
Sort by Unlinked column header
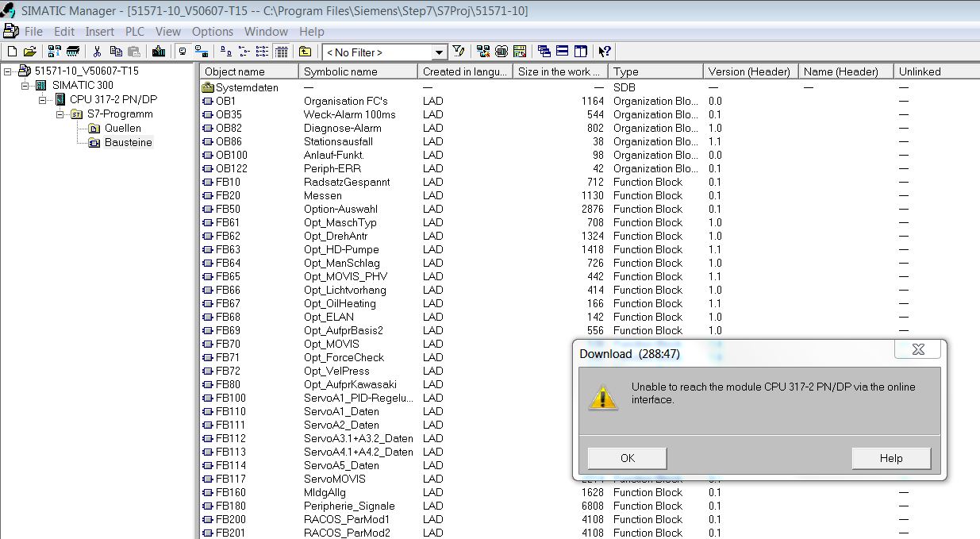(936, 71)
